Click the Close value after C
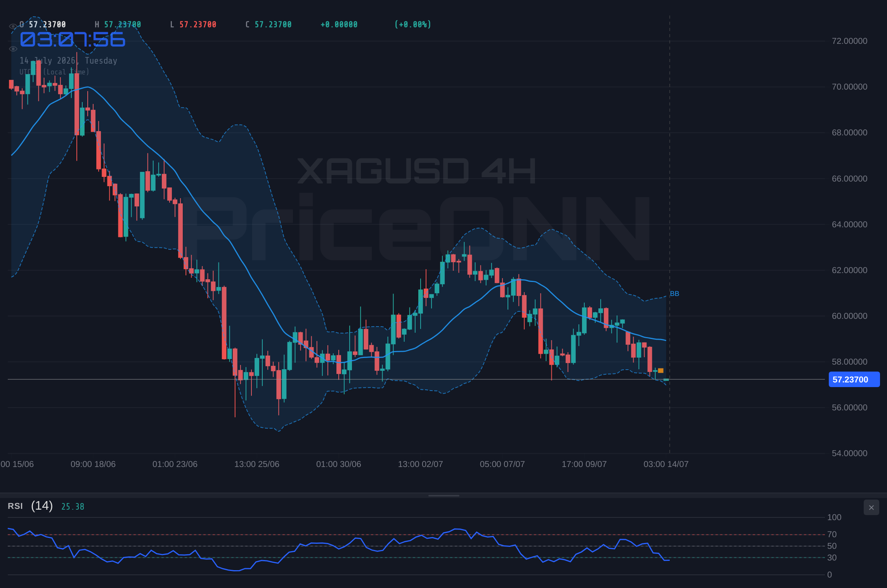Screen dimensions: 887x588 [x=273, y=24]
